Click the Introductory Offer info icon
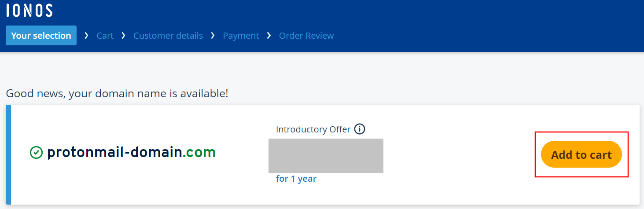The image size is (644, 209). (360, 129)
